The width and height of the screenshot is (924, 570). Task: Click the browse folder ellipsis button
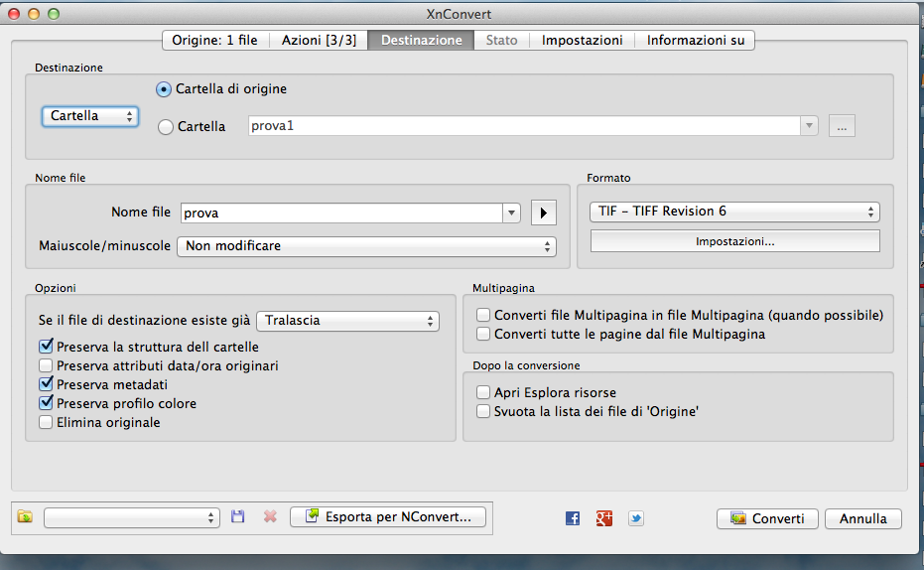841,126
